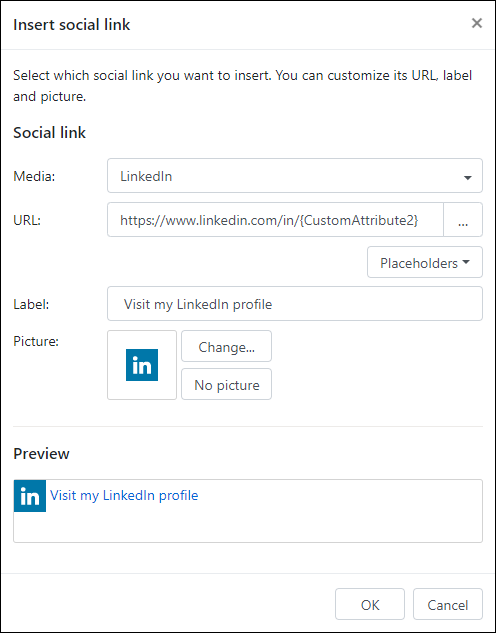Click the Insert social link title
The height and width of the screenshot is (633, 496).
[x=71, y=24]
